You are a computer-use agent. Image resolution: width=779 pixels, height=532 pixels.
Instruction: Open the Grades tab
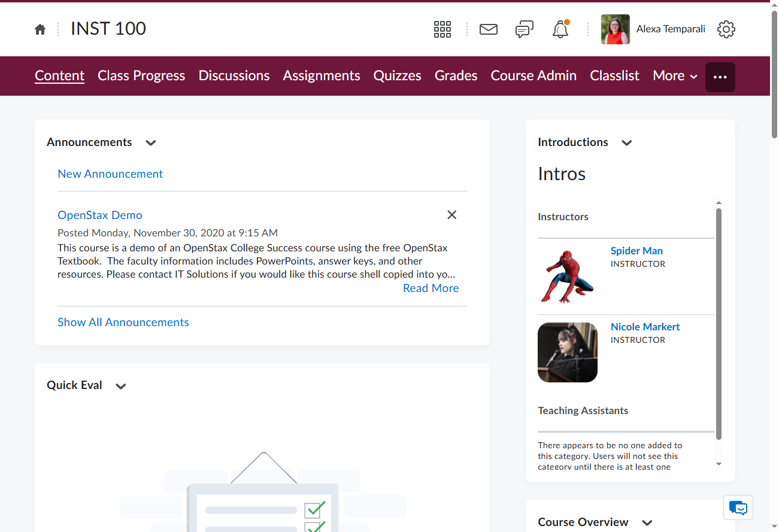coord(456,75)
